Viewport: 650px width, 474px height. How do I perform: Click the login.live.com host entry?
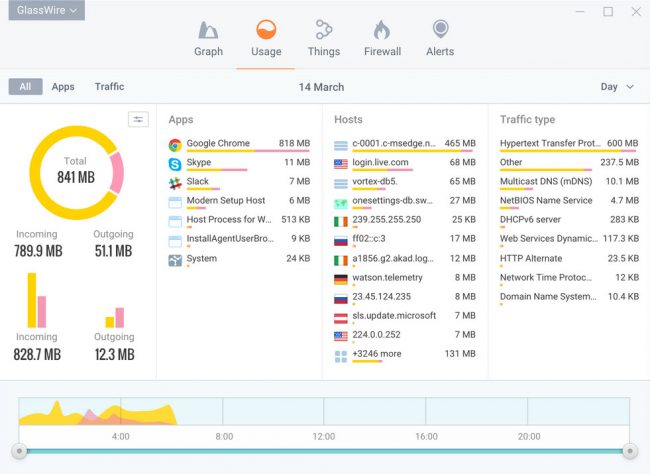point(380,163)
